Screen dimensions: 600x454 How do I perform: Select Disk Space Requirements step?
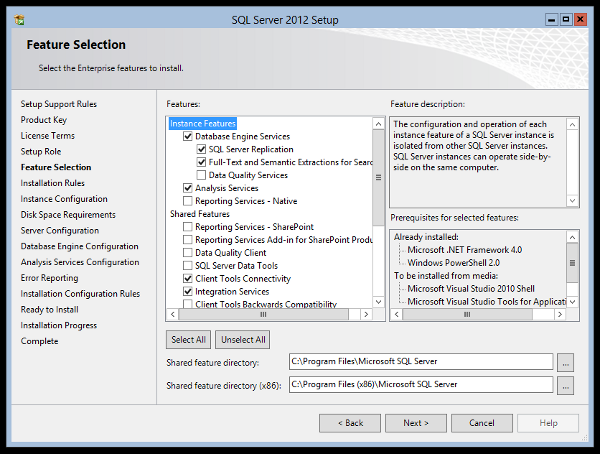(68, 215)
